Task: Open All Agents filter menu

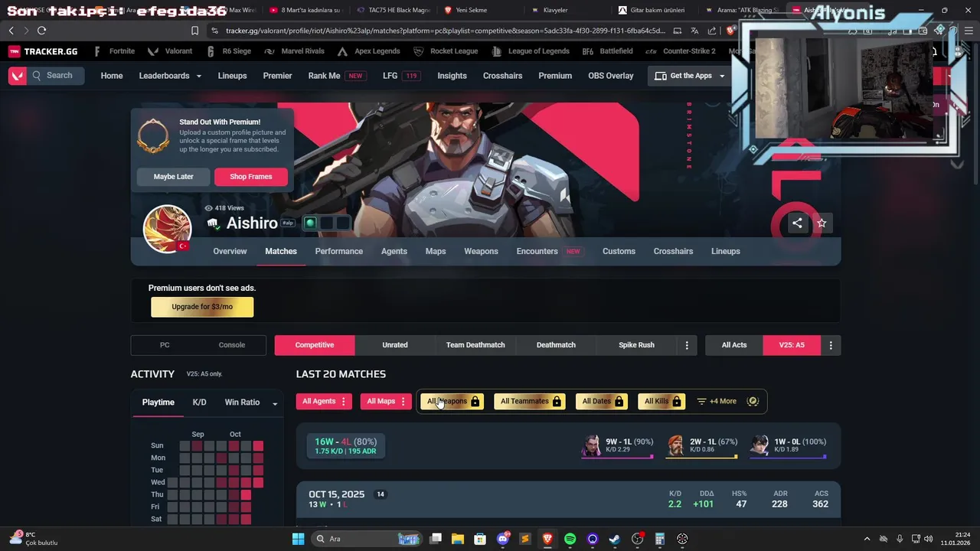Action: [x=324, y=401]
